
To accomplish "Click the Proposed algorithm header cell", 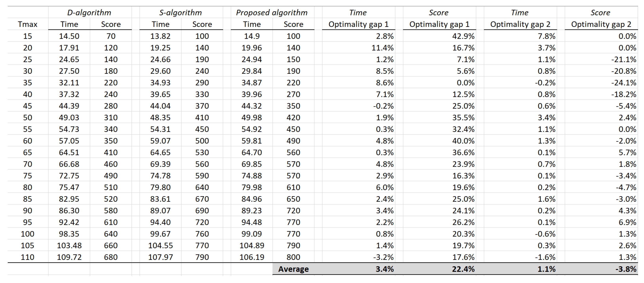I will (x=272, y=12).
